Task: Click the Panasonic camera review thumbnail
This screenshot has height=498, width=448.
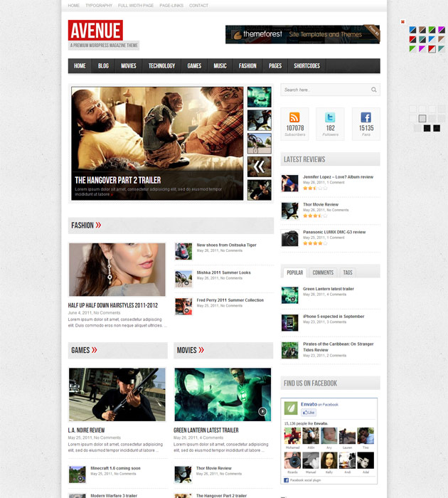Action: tap(290, 238)
